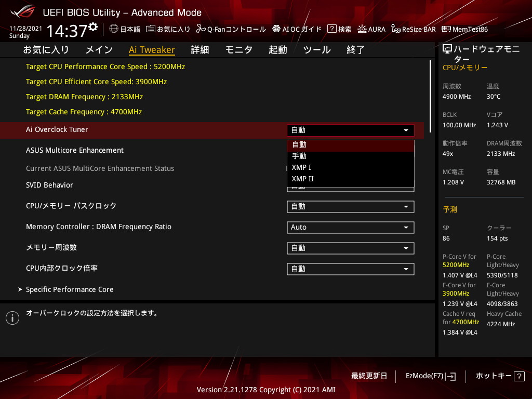Select SVID Behavior row
Screen dimensions: 532x399
coord(49,185)
